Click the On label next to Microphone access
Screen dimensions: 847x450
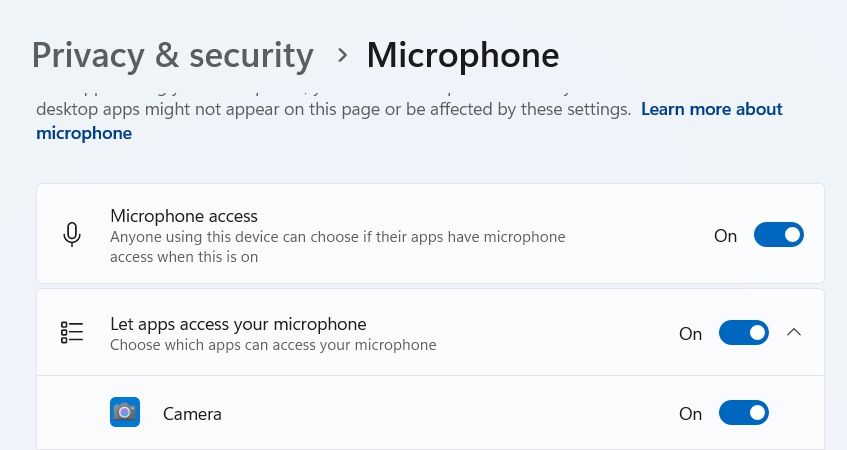(725, 236)
